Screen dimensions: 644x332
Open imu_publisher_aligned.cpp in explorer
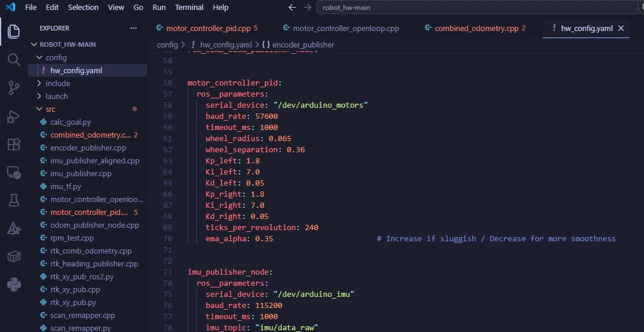pos(87,161)
